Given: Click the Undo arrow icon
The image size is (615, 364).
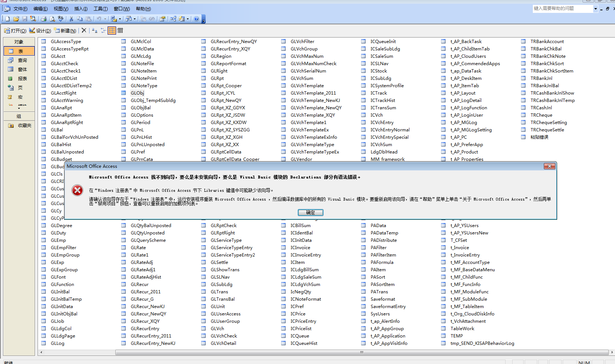Looking at the screenshot, I should pos(99,19).
